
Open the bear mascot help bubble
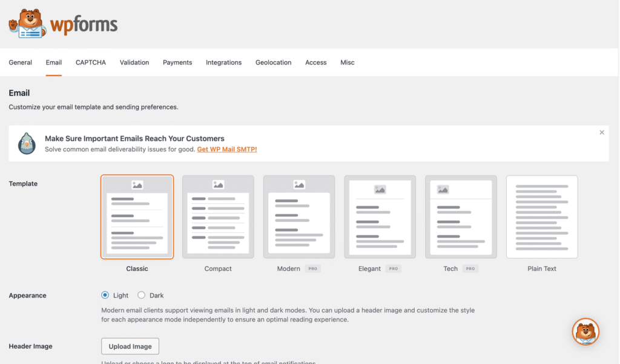(585, 331)
